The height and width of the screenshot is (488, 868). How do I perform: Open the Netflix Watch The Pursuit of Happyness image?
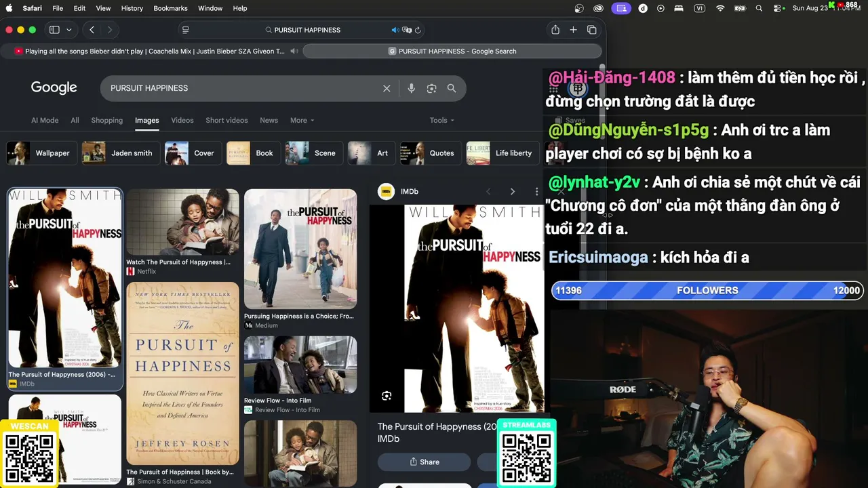click(182, 222)
